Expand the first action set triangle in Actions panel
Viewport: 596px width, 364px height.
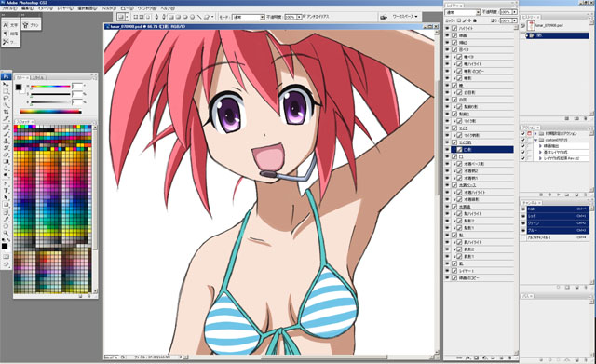[x=535, y=134]
